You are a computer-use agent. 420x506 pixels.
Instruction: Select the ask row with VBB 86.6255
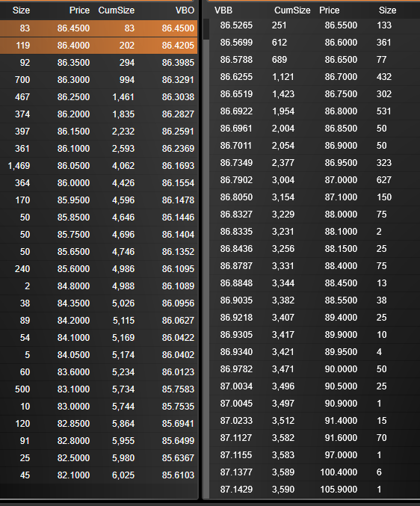[x=315, y=77]
